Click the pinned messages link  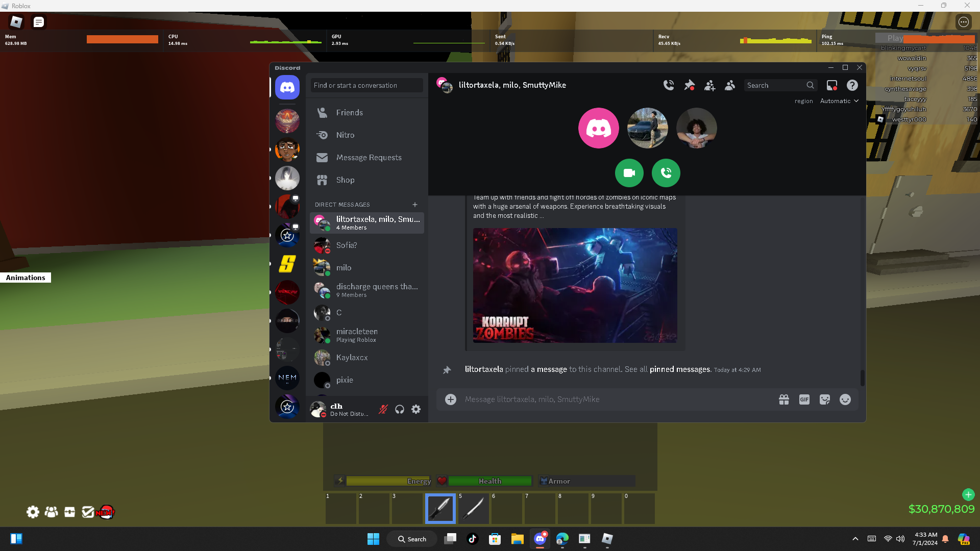[x=680, y=369]
